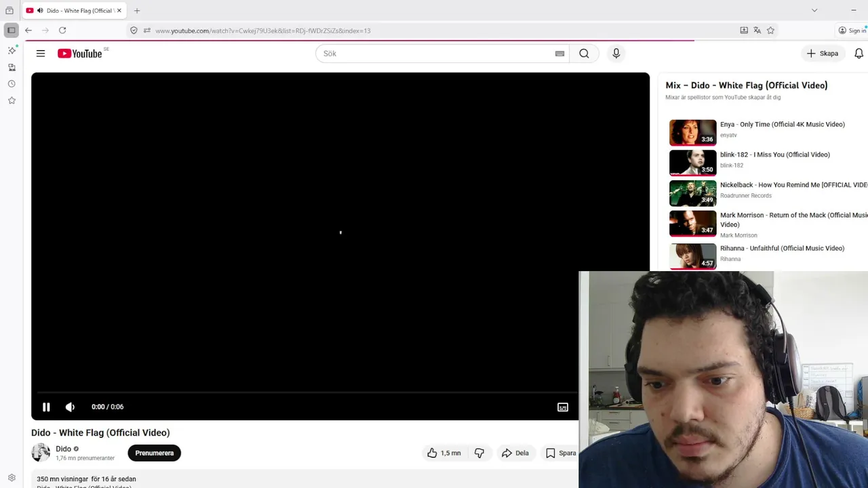Open the tracking protection shield icon
Viewport: 868px width, 488px height.
coord(134,30)
